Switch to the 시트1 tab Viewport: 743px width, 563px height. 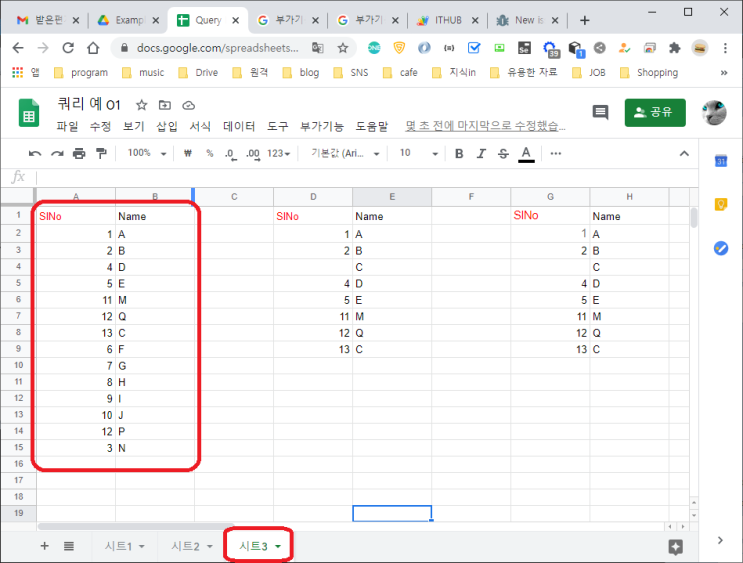coord(118,546)
